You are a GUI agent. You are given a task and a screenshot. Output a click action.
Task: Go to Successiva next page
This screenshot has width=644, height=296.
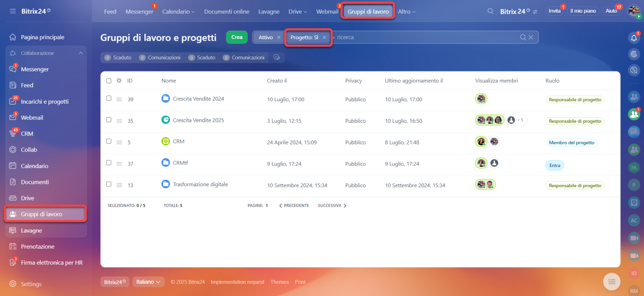[332, 206]
